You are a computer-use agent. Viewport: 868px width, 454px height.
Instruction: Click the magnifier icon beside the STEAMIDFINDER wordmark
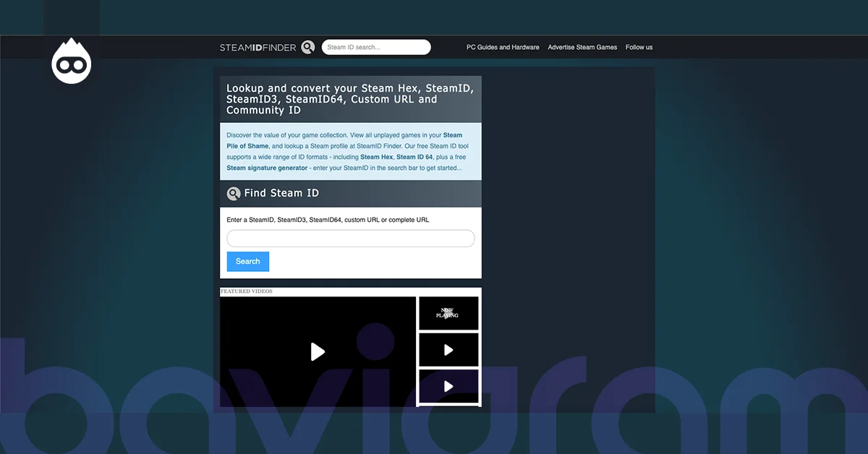tap(308, 46)
